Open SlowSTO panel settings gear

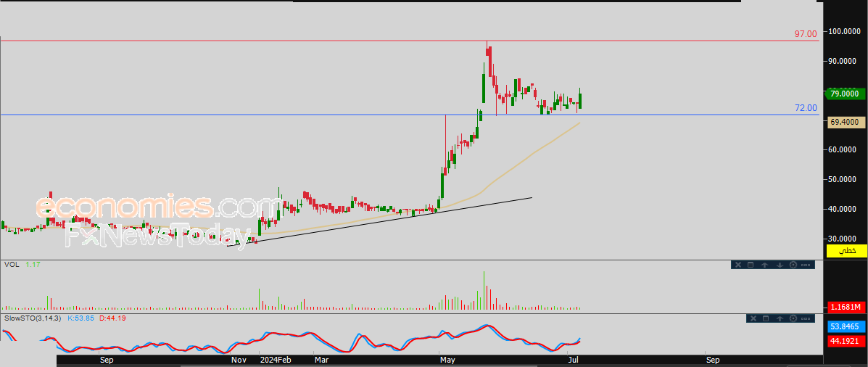point(793,318)
